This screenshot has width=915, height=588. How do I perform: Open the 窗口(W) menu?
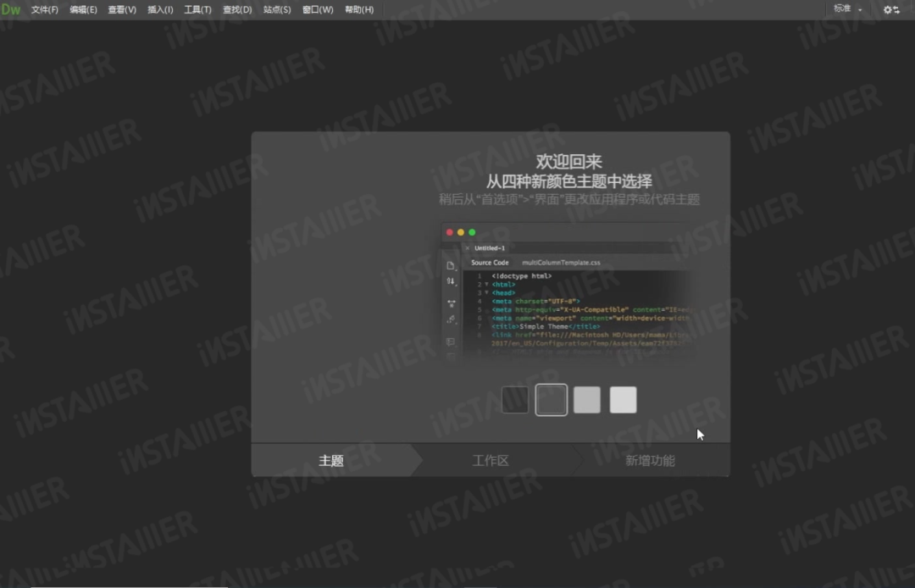[318, 9]
